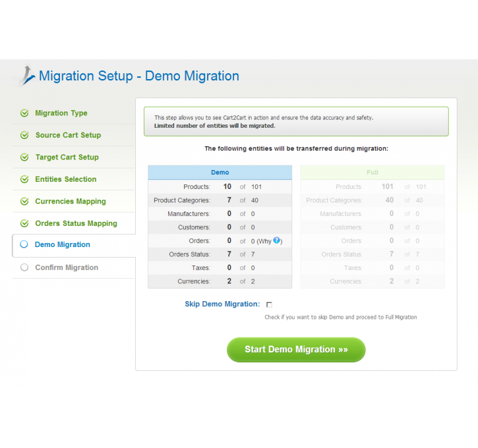
Task: Click Customers row in Demo table
Action: point(220,227)
